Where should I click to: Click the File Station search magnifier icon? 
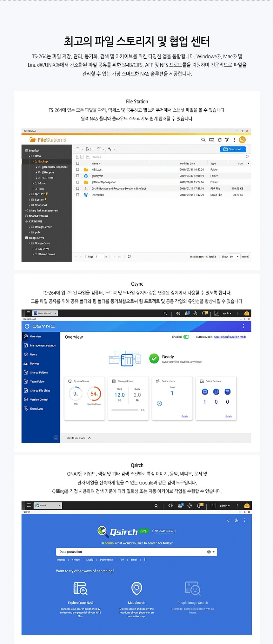coord(203,140)
